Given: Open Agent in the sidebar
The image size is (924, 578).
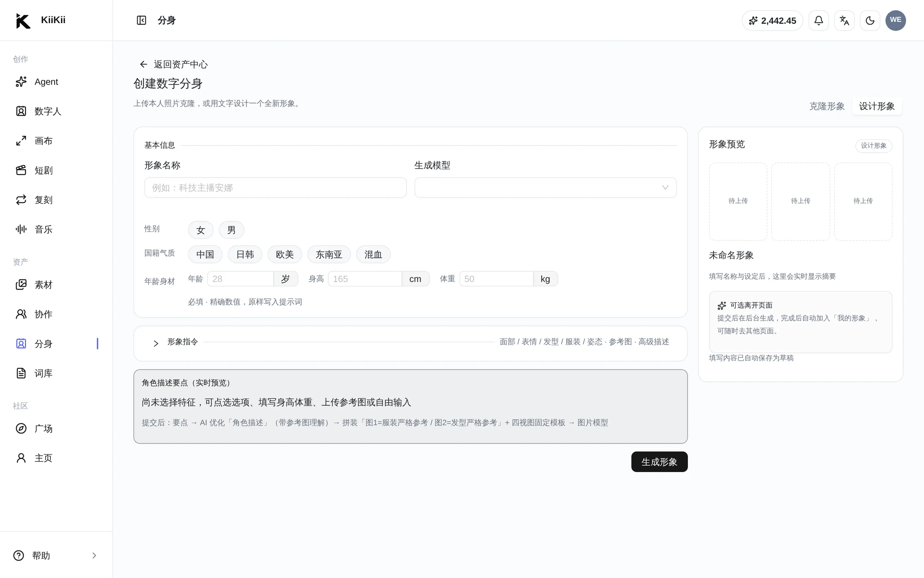Looking at the screenshot, I should pos(56,82).
